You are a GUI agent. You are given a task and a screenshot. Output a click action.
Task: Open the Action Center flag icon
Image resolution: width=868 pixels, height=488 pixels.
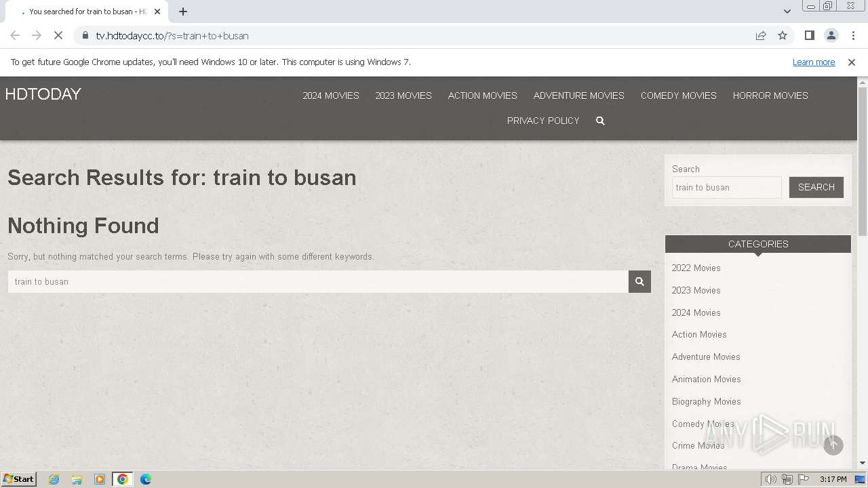pos(804,479)
